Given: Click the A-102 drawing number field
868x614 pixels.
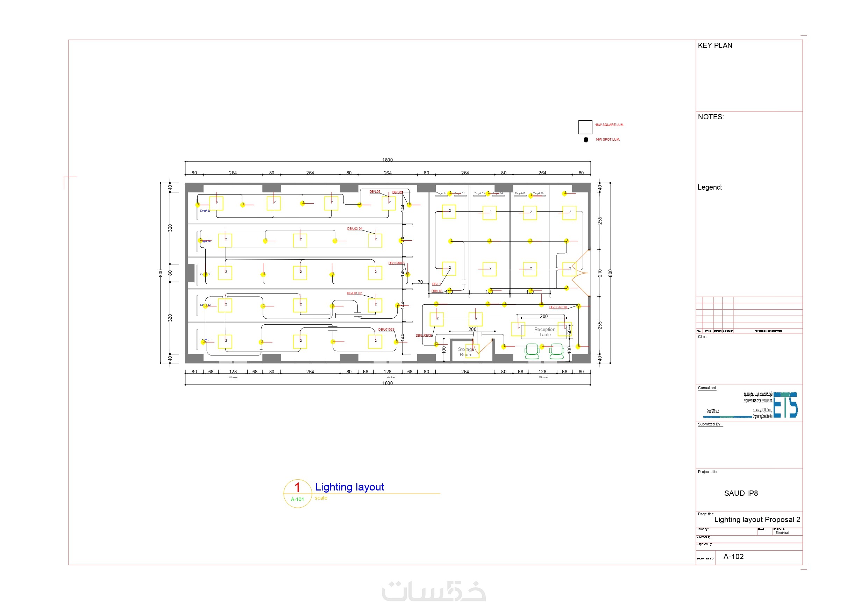Looking at the screenshot, I should click(733, 557).
